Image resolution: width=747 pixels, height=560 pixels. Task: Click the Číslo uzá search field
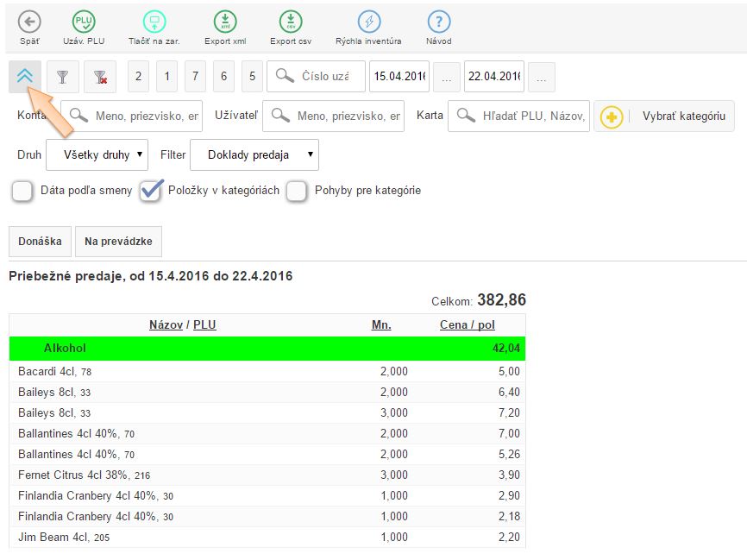(x=325, y=77)
